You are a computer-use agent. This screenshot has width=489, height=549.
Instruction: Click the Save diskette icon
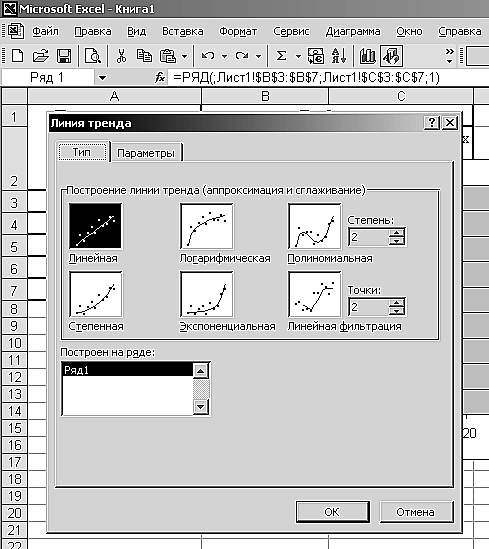(x=64, y=56)
